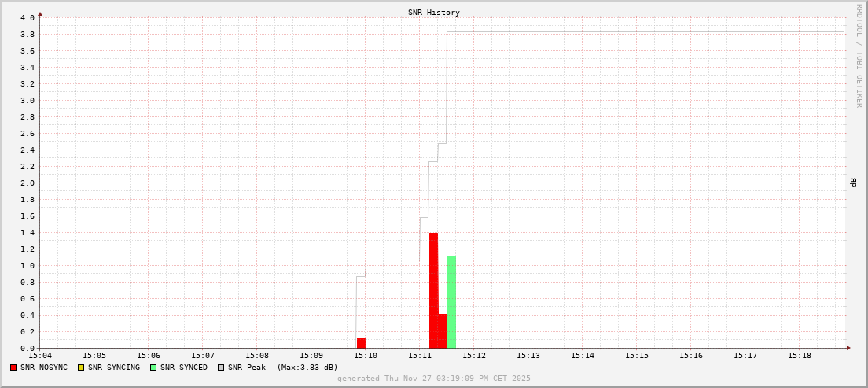The height and width of the screenshot is (388, 868).
Task: Click the green SNR-SYNCED legend swatch
Action: coord(153,368)
